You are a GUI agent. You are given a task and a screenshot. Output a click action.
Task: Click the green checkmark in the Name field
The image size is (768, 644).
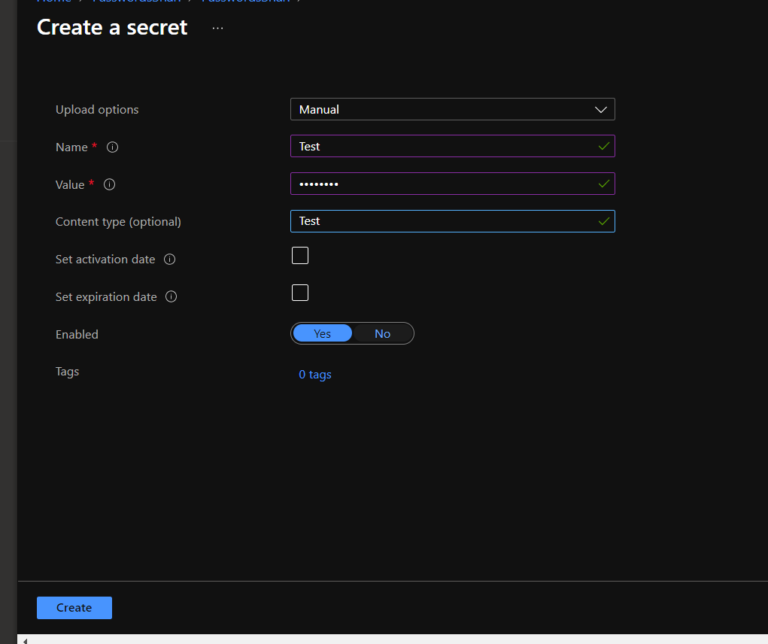[603, 146]
